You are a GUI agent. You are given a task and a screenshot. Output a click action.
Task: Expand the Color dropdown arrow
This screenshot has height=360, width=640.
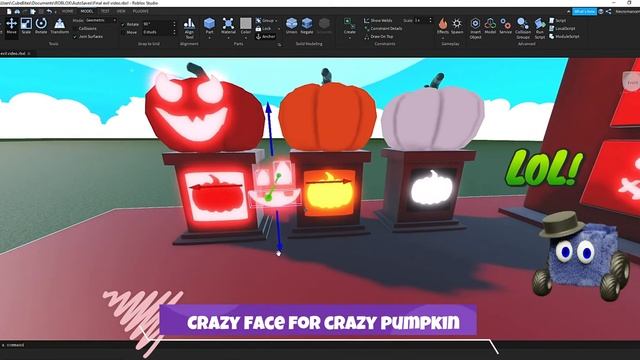tap(246, 38)
